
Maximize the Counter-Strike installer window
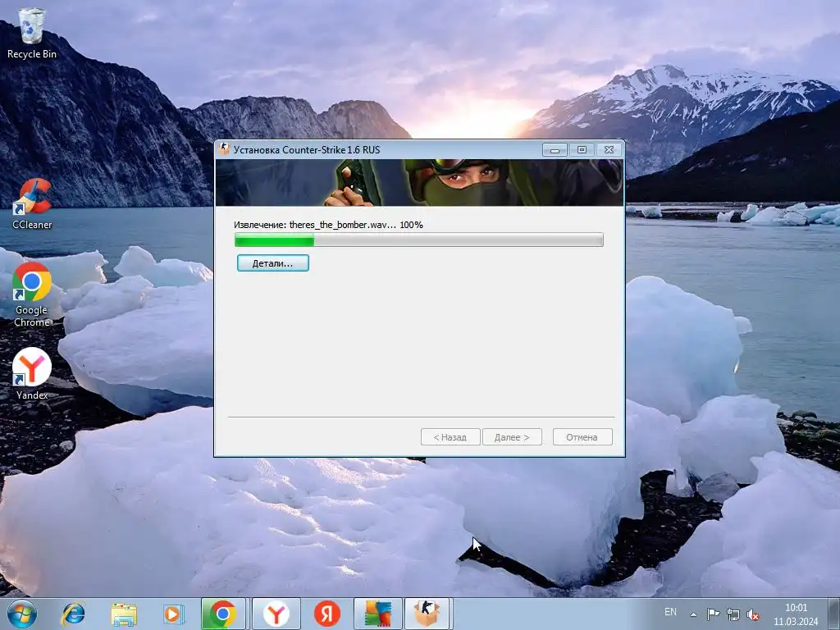(x=582, y=150)
